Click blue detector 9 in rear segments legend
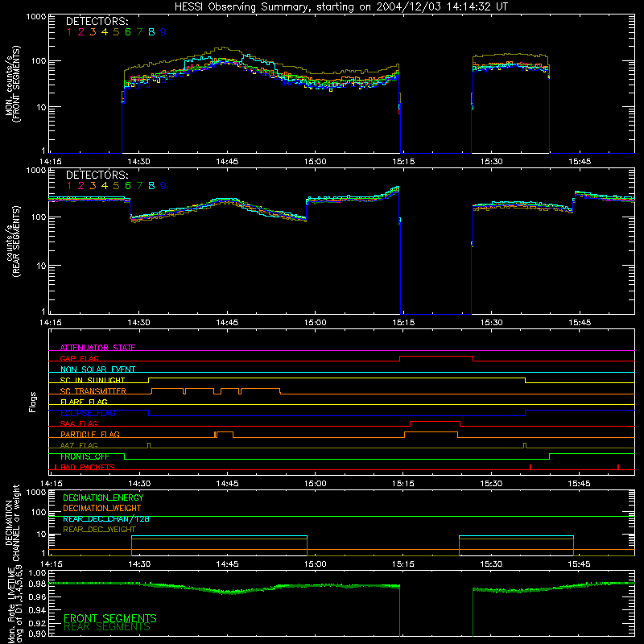This screenshot has height=644, width=644. coord(163,186)
